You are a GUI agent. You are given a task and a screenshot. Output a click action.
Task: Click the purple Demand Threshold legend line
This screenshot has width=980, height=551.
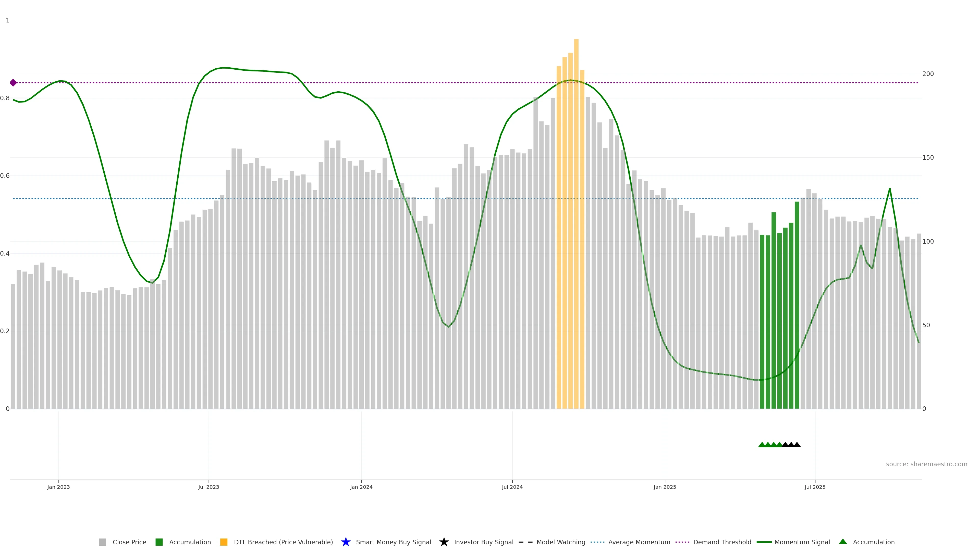point(682,542)
